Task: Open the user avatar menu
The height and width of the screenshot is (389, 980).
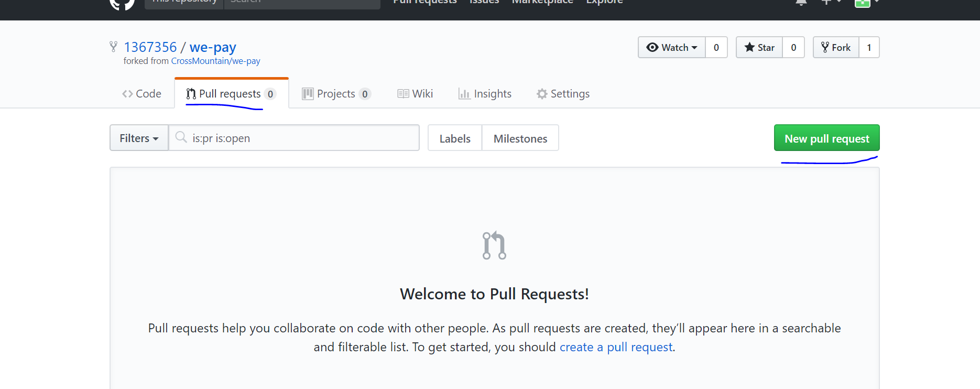Action: point(867,3)
